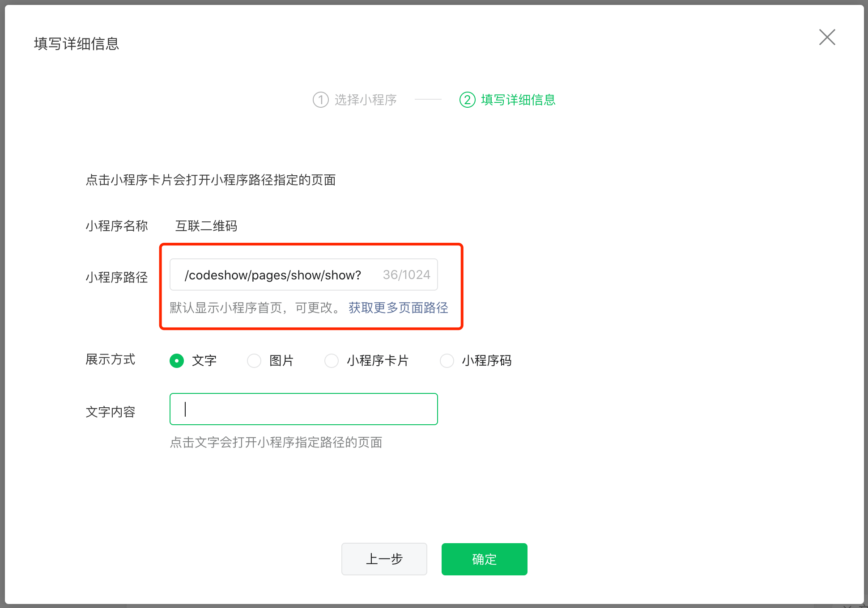Close the 填写详细信息 dialog with X
This screenshot has width=868, height=608.
coord(827,37)
